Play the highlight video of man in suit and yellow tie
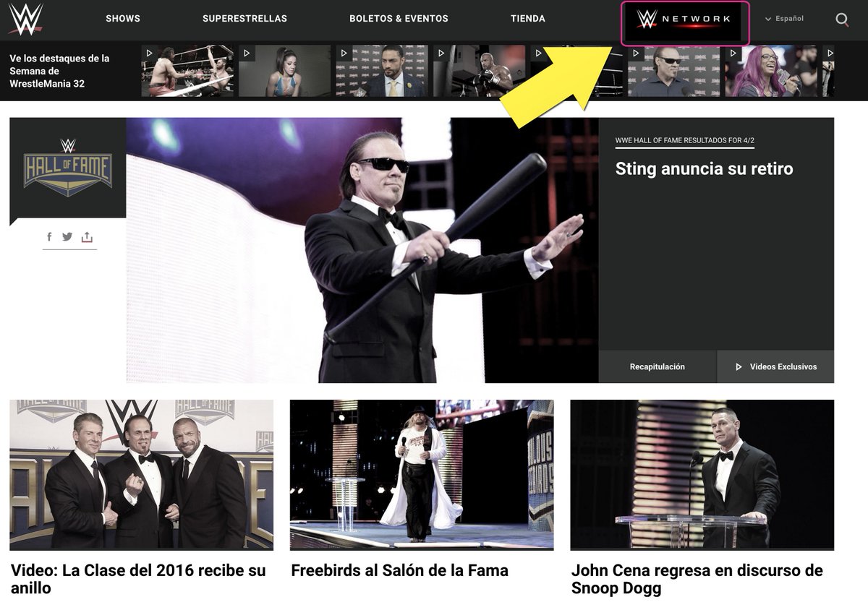 (382, 71)
